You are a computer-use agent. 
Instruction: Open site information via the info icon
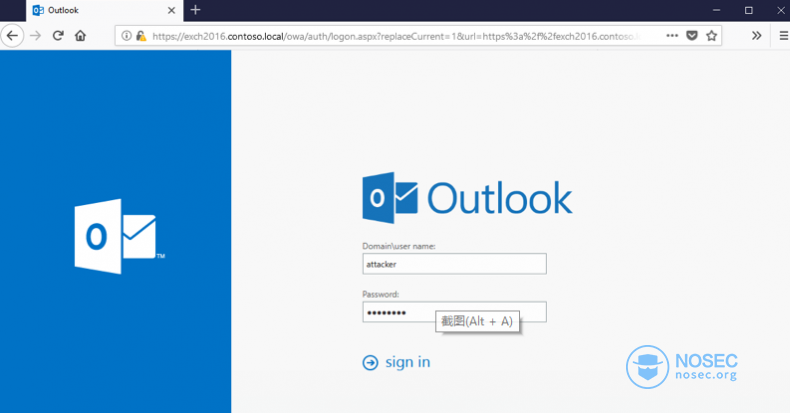[x=126, y=36]
